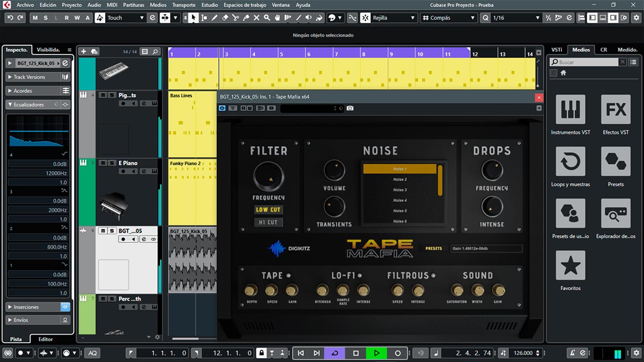The image size is (644, 362).
Task: Toggle global Solo S button in toolbar
Action: click(46, 18)
